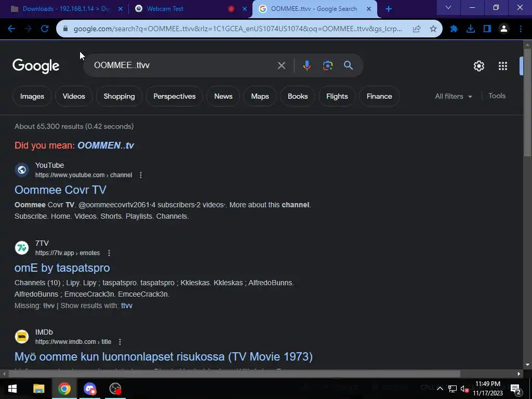This screenshot has width=532, height=399.
Task: Filter results by Books
Action: pos(298,96)
